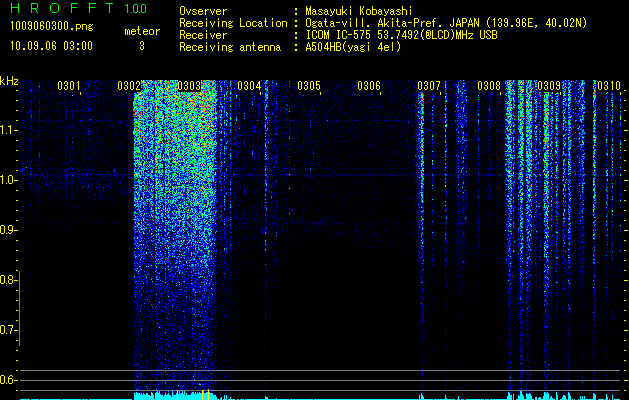Click the 0301 time marker
Image resolution: width=629 pixels, height=400 pixels.
pos(69,85)
